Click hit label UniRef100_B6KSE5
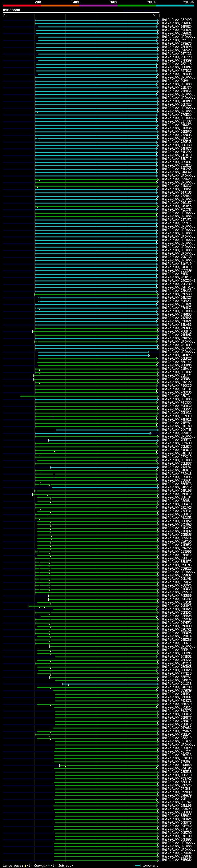Image resolution: width=197 pixels, height=868 pixels. pos(177,104)
